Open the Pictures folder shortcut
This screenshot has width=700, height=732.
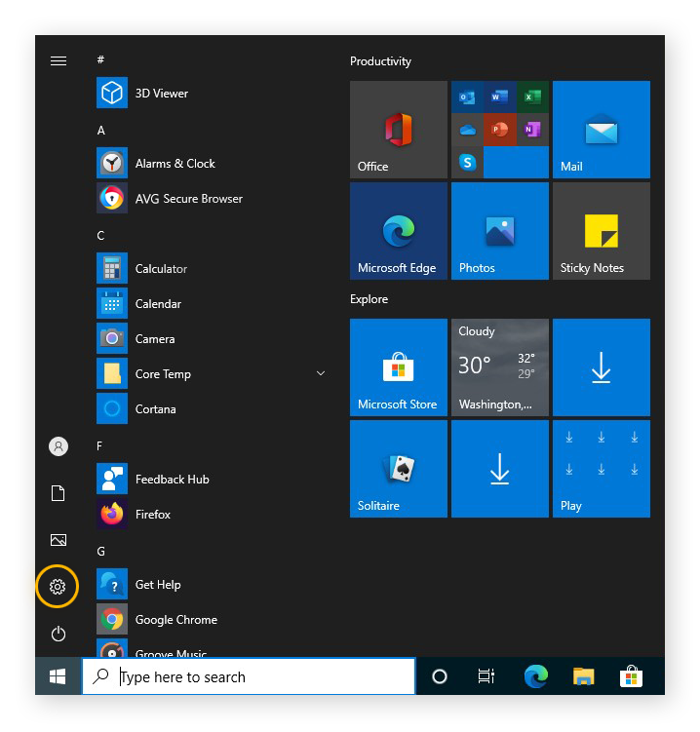click(58, 540)
